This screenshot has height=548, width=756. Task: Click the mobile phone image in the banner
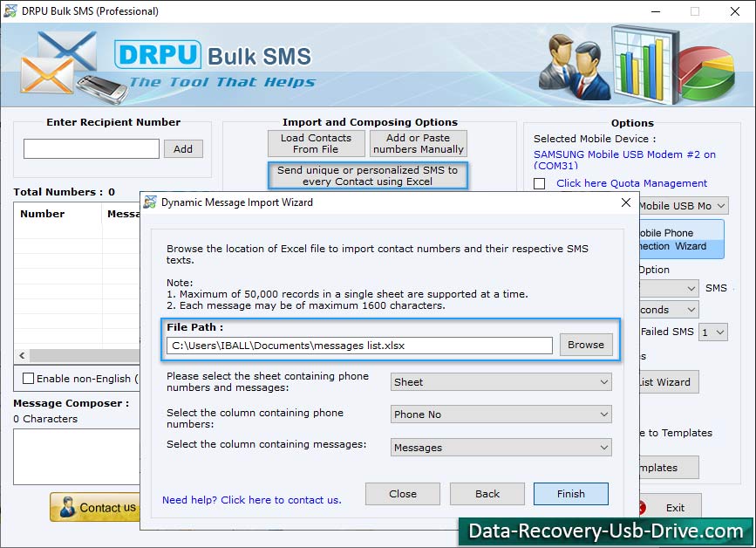102,89
